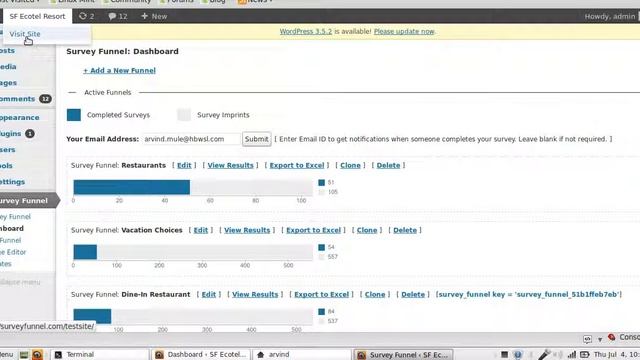This screenshot has height=360, width=640.
Task: Open the SF Ecotel Resort admin bar menu
Action: pos(37,16)
